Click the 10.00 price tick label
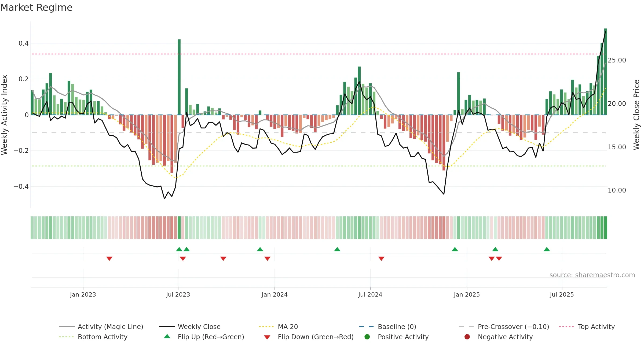 [617, 190]
